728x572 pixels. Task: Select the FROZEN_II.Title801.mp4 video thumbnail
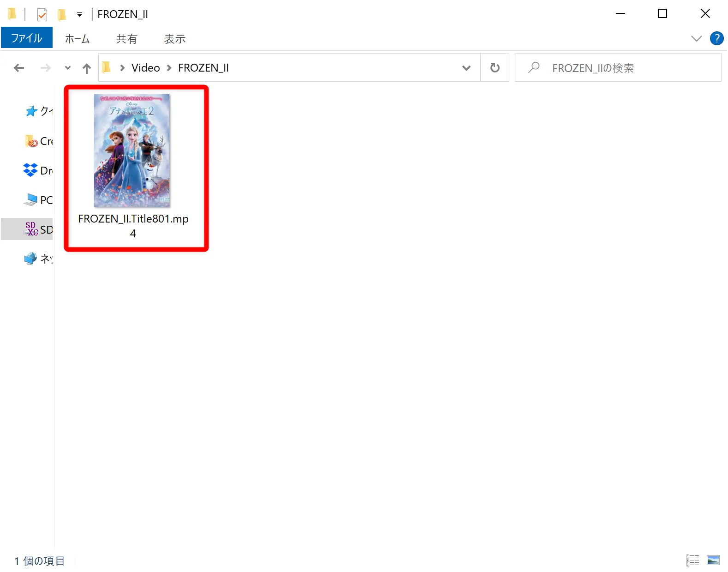click(x=132, y=151)
